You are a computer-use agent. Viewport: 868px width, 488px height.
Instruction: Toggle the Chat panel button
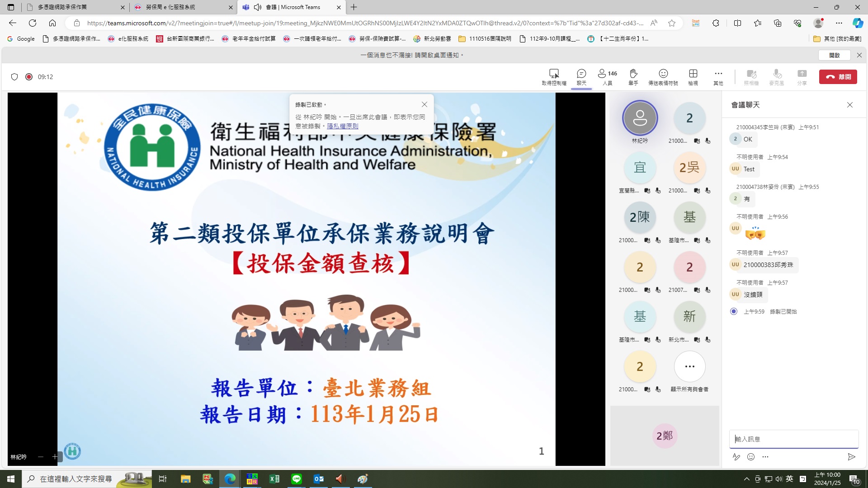[x=581, y=76]
